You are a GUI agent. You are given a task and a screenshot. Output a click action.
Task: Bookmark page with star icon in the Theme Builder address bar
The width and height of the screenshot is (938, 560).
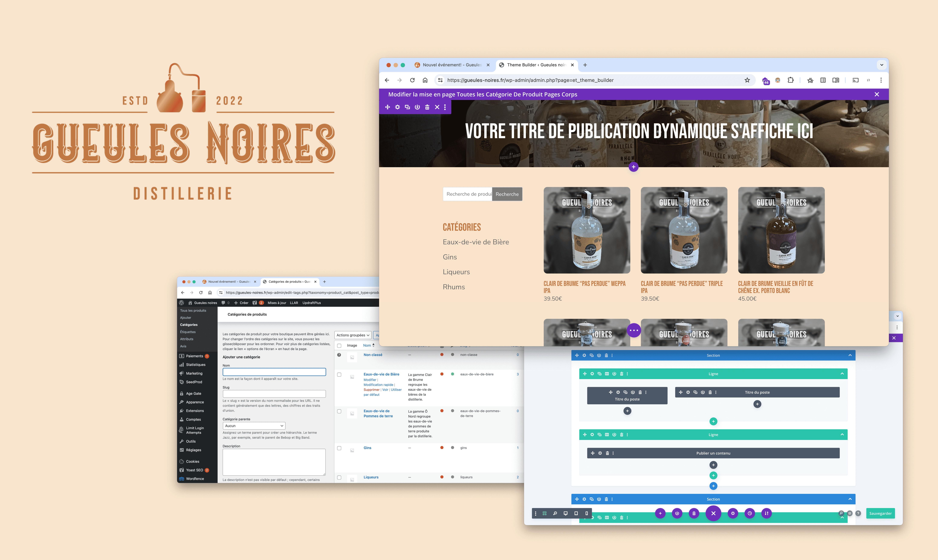(747, 80)
